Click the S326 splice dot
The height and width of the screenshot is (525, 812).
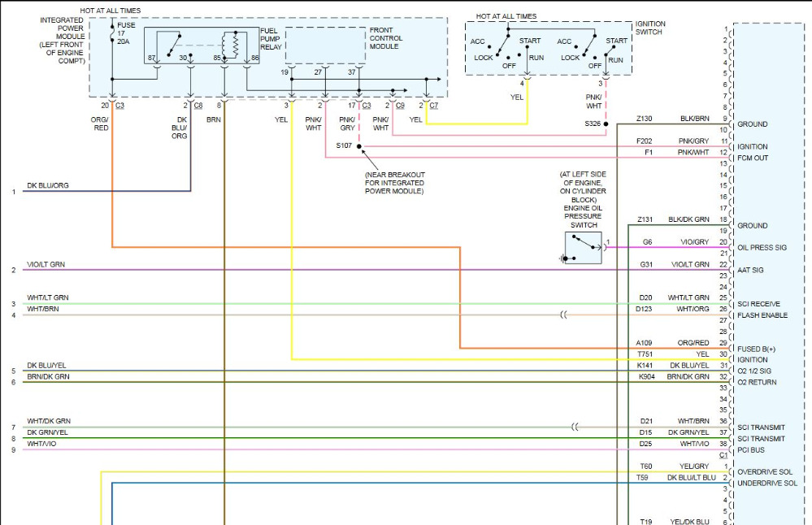[606, 124]
